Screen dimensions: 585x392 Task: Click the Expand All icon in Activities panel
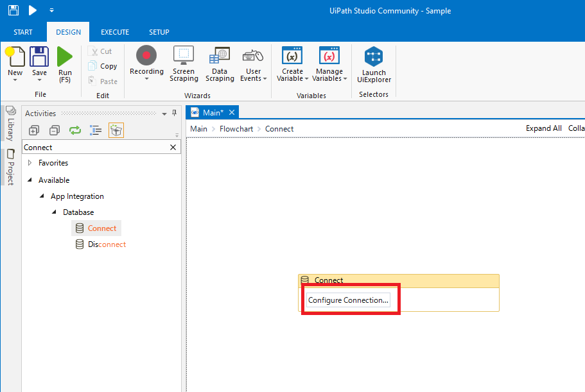[34, 130]
